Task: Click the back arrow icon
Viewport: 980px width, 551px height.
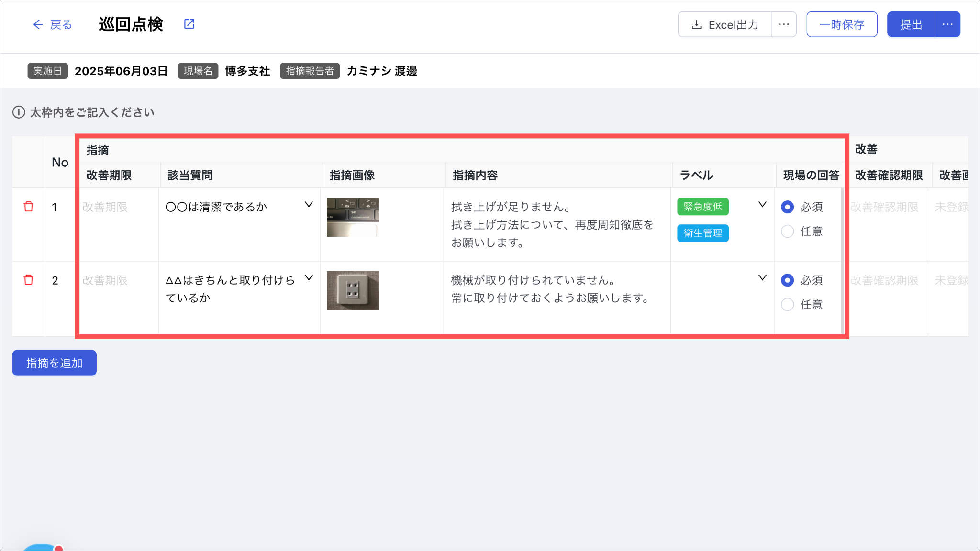Action: 38,24
